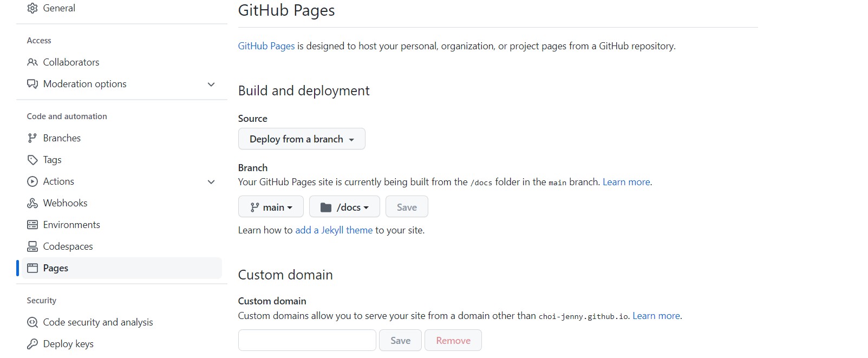
Task: Click the Build and deployment heading
Action: click(304, 90)
